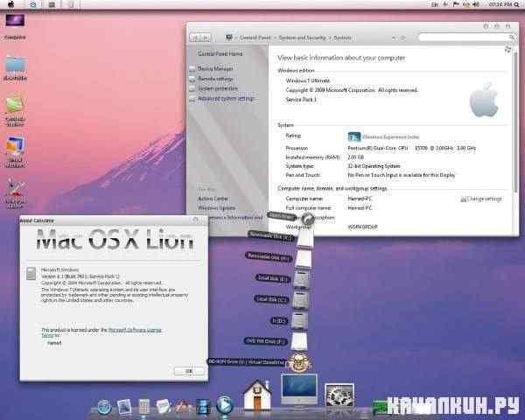Click the Forward button in System window

[x=206, y=38]
